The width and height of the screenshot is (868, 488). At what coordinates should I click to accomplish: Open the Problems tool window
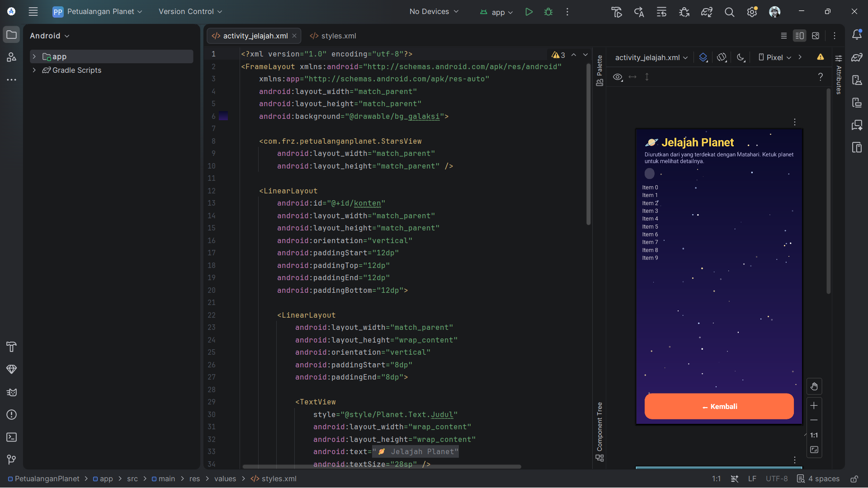coord(12,415)
